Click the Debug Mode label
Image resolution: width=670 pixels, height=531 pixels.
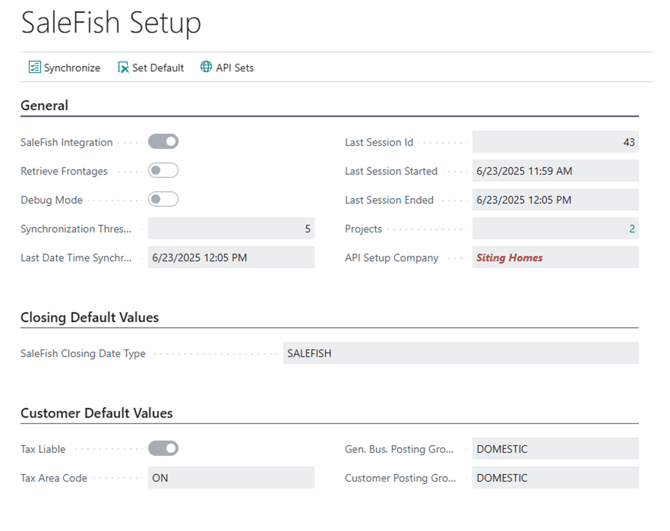[52, 200]
